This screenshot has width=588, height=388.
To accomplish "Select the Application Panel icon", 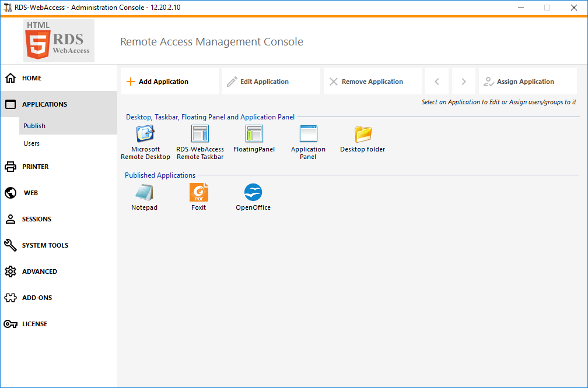I will point(308,134).
